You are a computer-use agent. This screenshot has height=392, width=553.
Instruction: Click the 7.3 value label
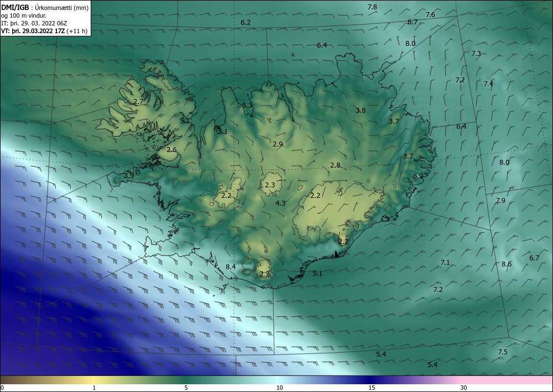(476, 54)
